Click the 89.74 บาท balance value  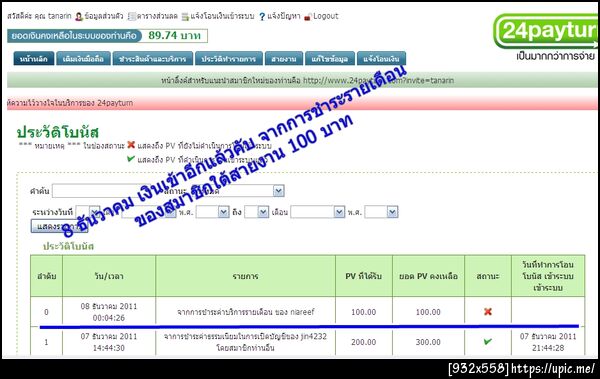(174, 36)
